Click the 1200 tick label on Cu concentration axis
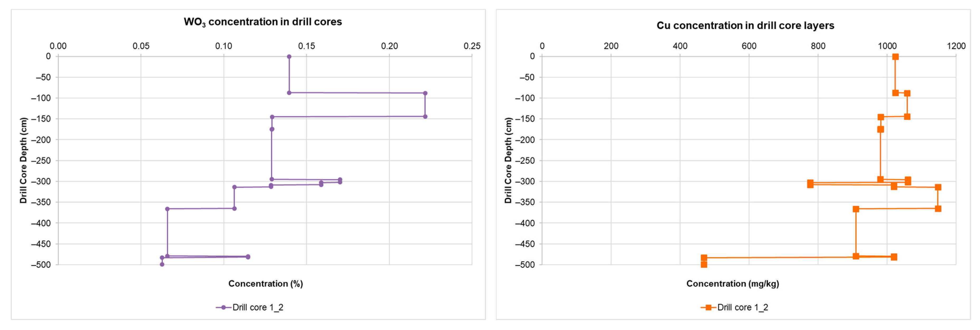Viewport: 980px width, 330px height. click(956, 46)
